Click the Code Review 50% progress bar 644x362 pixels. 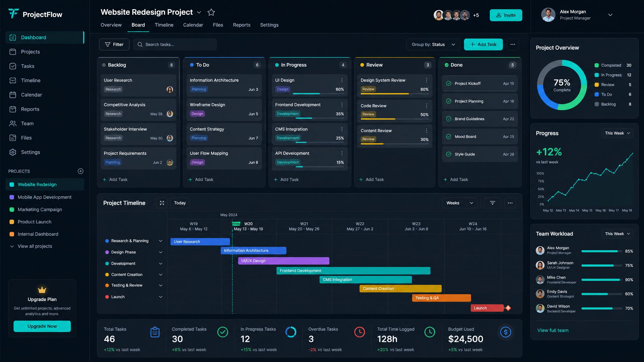point(394,119)
